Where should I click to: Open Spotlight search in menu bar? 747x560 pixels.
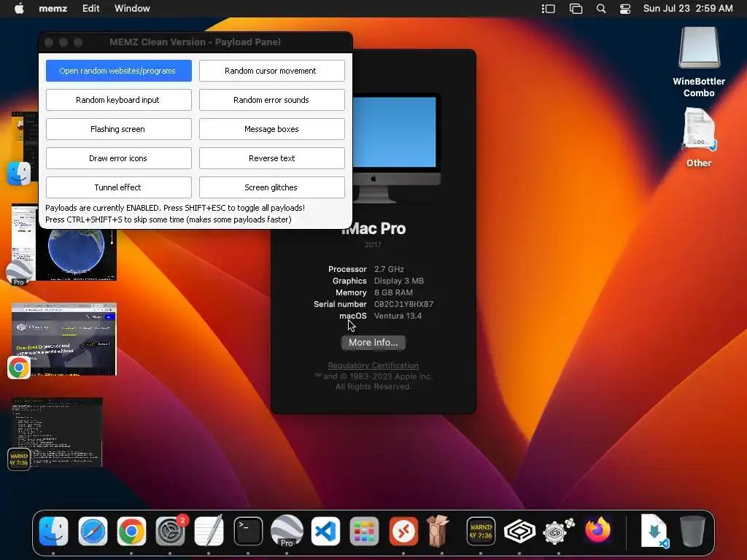coord(601,9)
